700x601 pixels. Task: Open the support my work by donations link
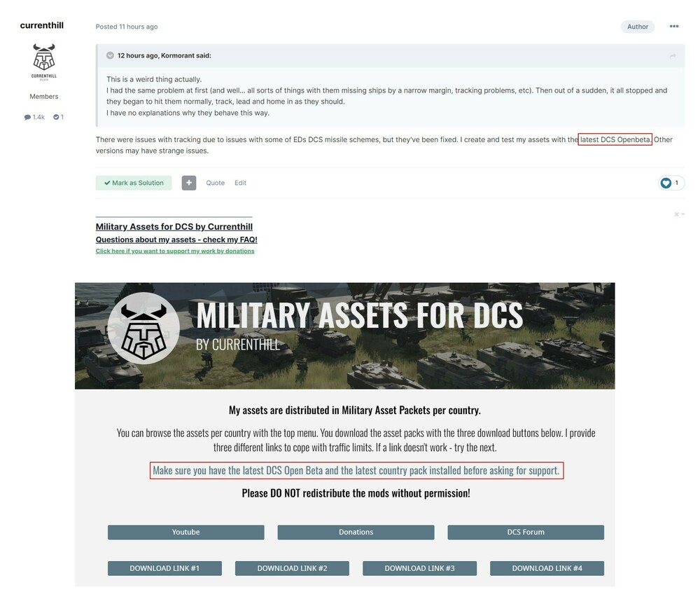[175, 251]
